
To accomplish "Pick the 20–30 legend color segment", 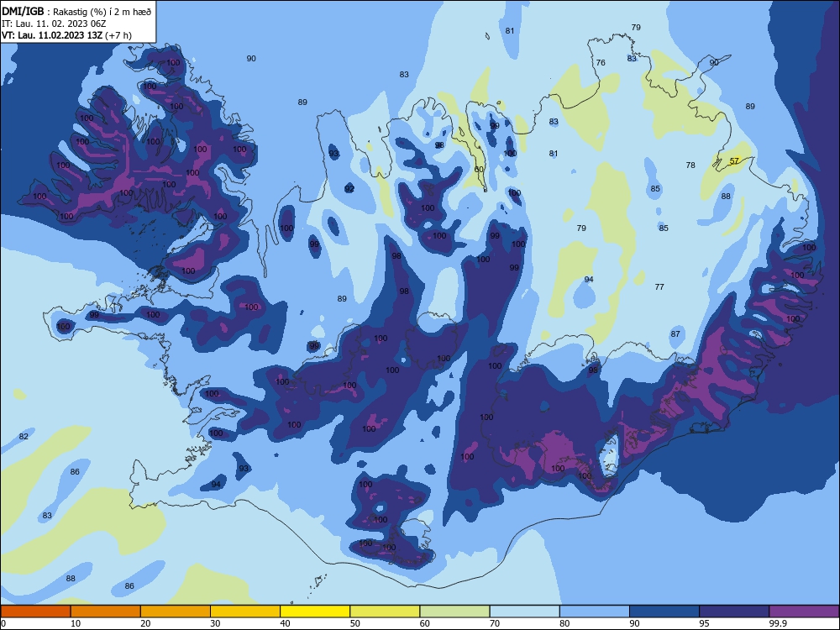I will (176, 612).
